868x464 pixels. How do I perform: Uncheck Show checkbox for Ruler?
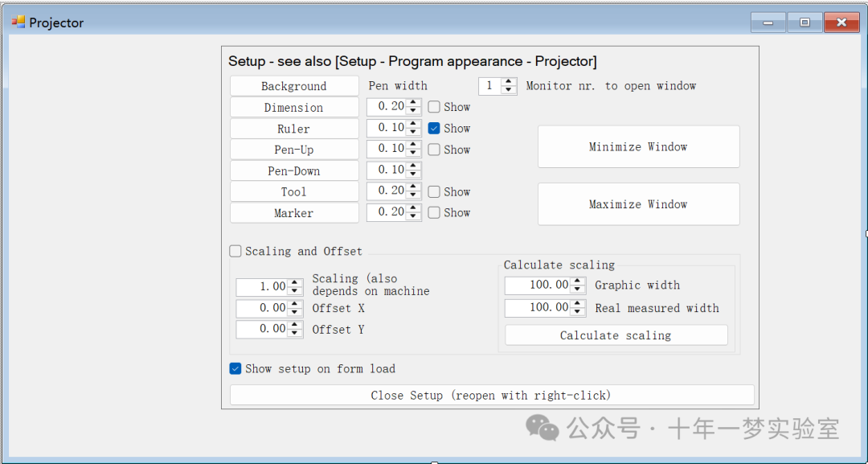click(x=434, y=129)
